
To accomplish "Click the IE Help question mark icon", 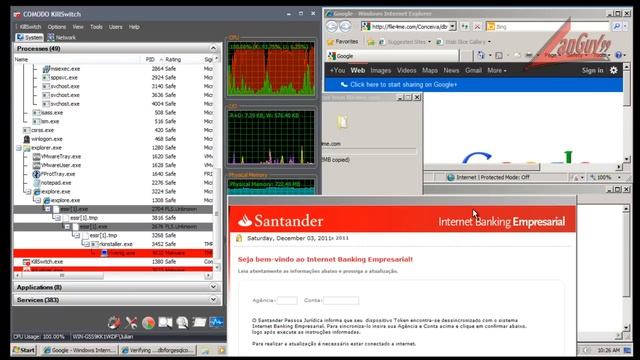I will point(618,55).
